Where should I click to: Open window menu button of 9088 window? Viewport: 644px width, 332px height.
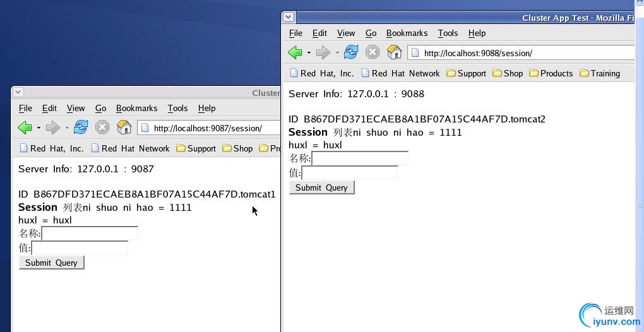[x=289, y=17]
